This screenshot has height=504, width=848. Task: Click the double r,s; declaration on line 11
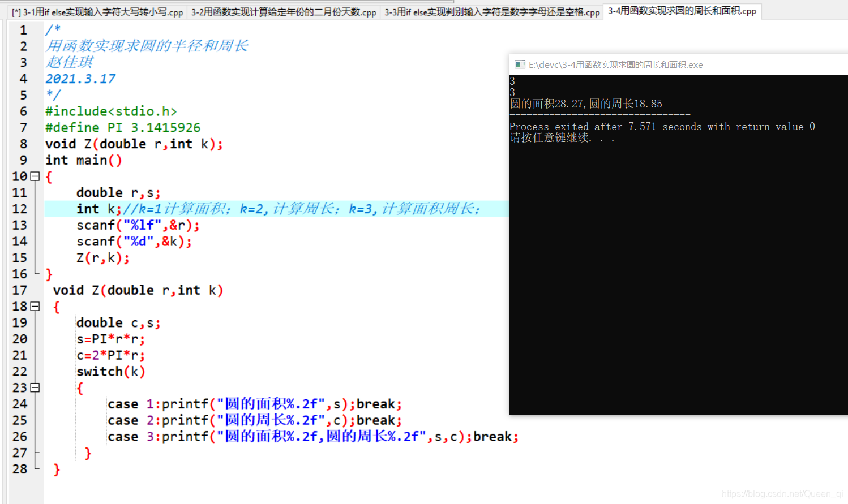click(119, 193)
